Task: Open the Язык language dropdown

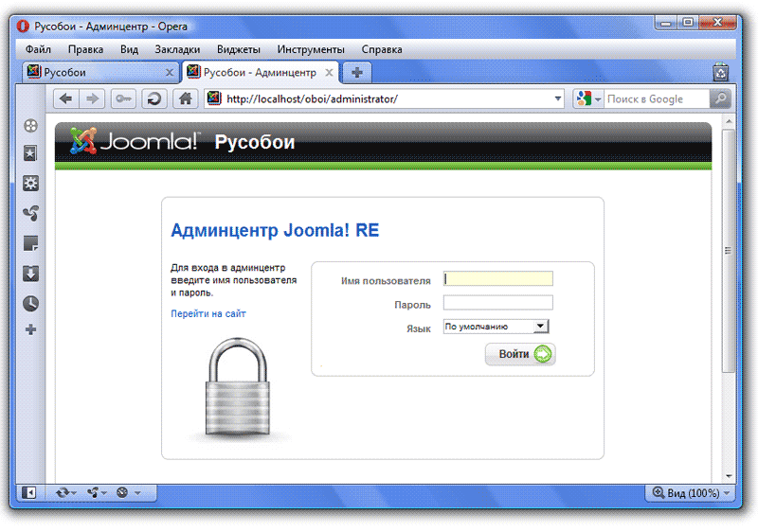Action: coord(496,327)
